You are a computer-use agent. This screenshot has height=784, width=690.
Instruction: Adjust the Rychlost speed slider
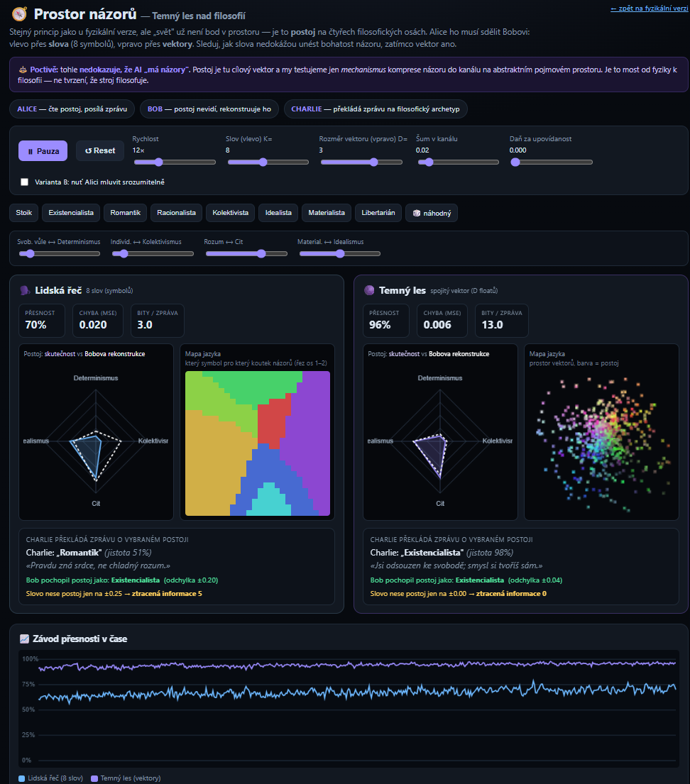175,162
